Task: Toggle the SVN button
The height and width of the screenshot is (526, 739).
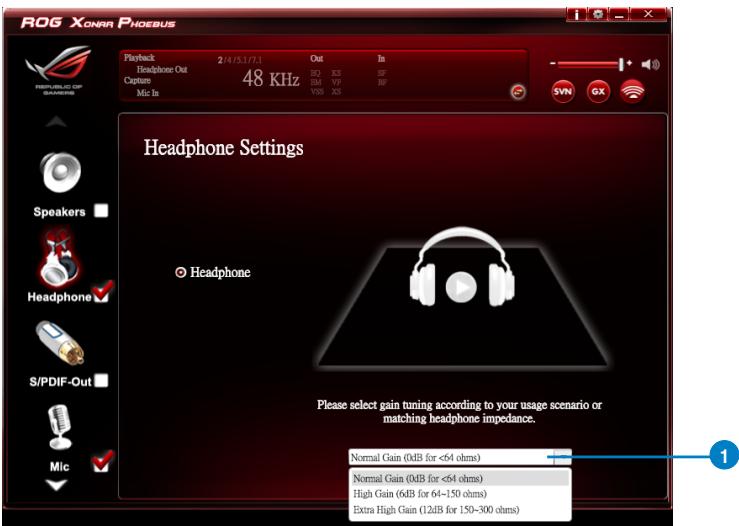Action: pos(563,91)
